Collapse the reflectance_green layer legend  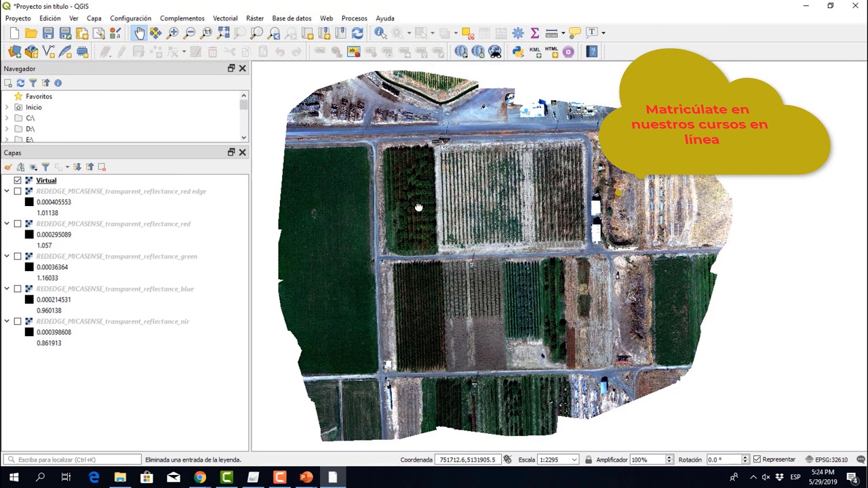coord(7,256)
